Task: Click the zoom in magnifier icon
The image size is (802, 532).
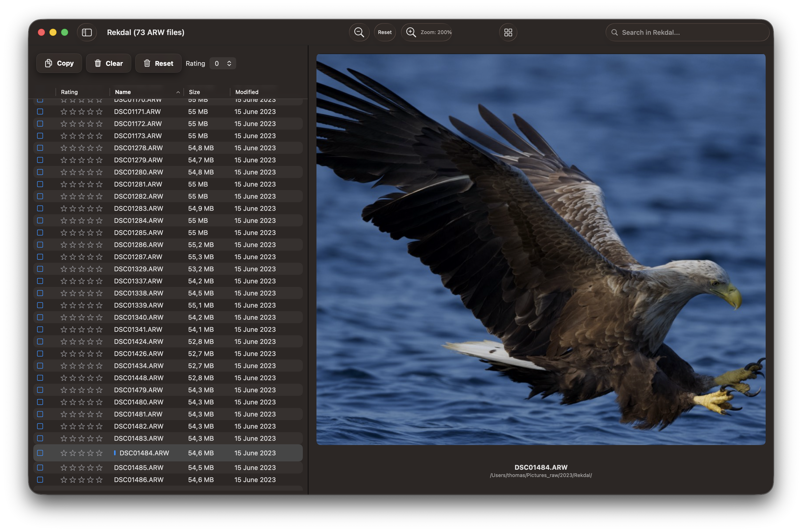Action: click(411, 33)
